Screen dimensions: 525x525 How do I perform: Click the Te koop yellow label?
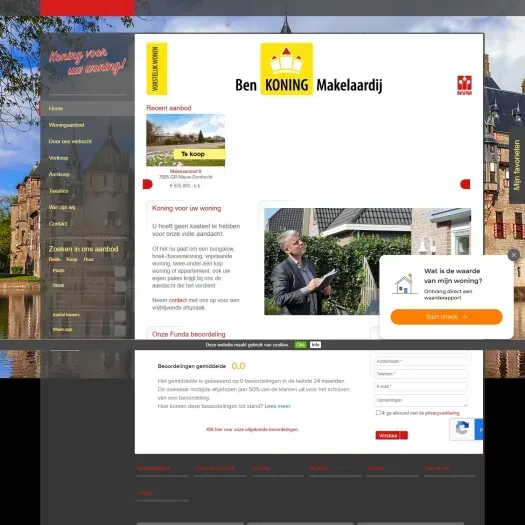200,154
